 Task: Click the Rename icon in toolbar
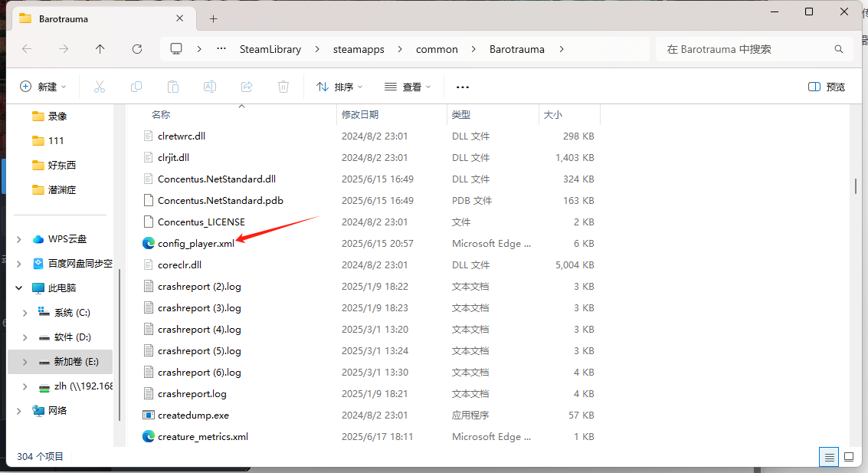tap(210, 87)
